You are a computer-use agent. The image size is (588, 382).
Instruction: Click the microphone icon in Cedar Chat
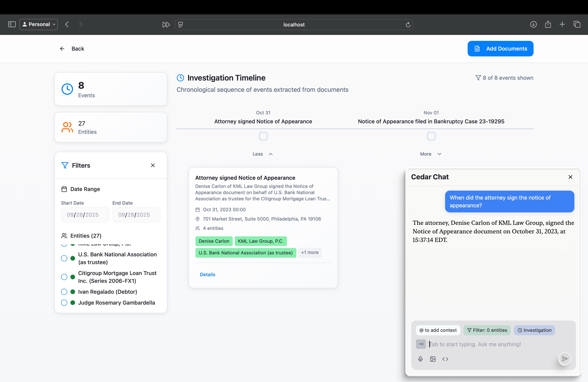[420, 359]
